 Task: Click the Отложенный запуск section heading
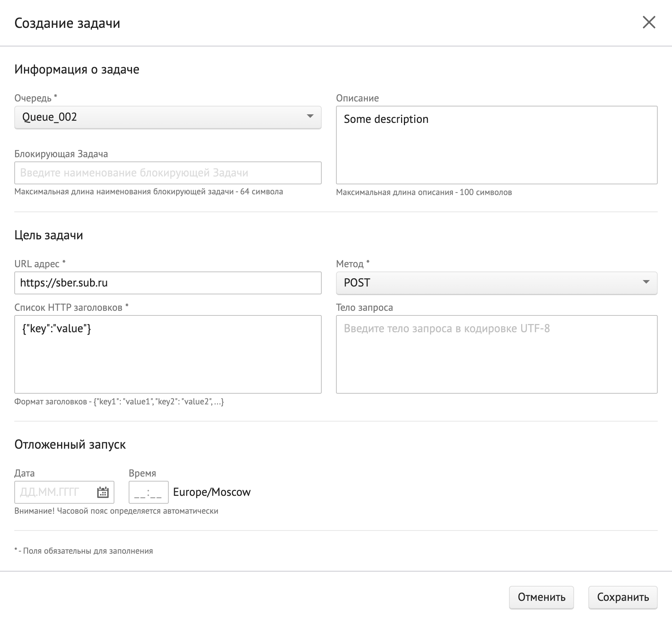(x=70, y=444)
